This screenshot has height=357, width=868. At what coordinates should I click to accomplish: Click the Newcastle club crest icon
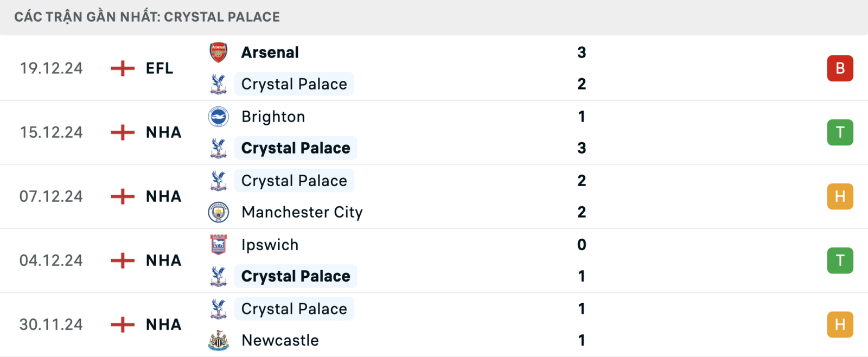tap(219, 340)
